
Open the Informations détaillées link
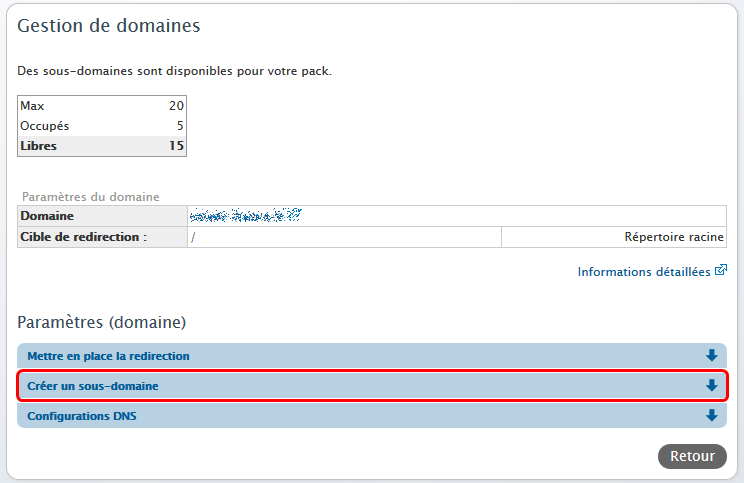[644, 272]
